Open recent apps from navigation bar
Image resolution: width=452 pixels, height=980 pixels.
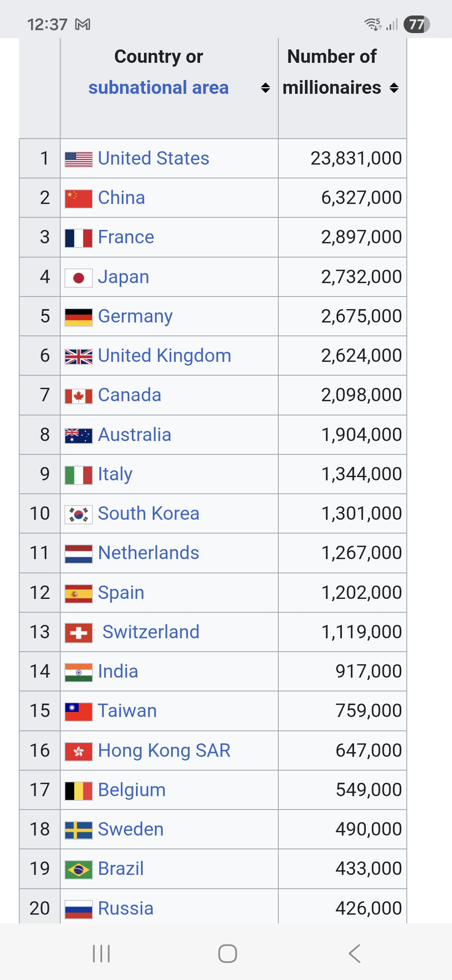click(101, 954)
